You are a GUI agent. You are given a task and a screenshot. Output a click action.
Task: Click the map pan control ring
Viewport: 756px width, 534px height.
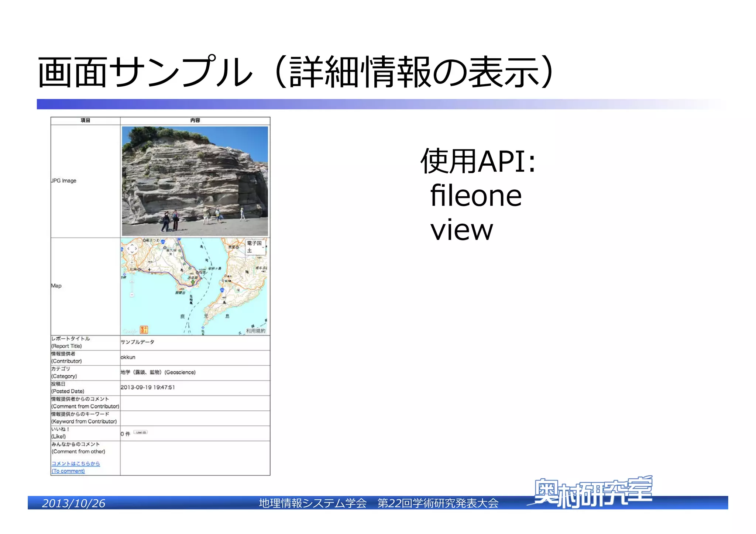(x=132, y=249)
